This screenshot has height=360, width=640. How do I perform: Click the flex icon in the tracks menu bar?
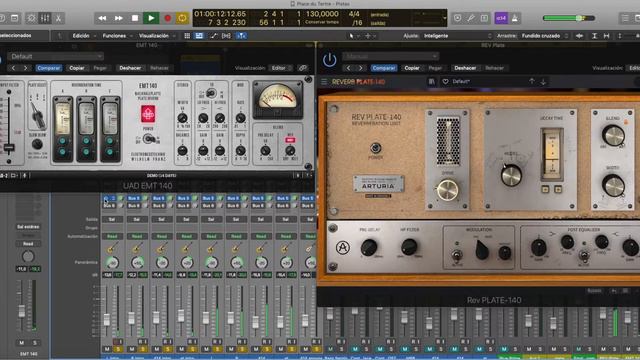pos(226,36)
